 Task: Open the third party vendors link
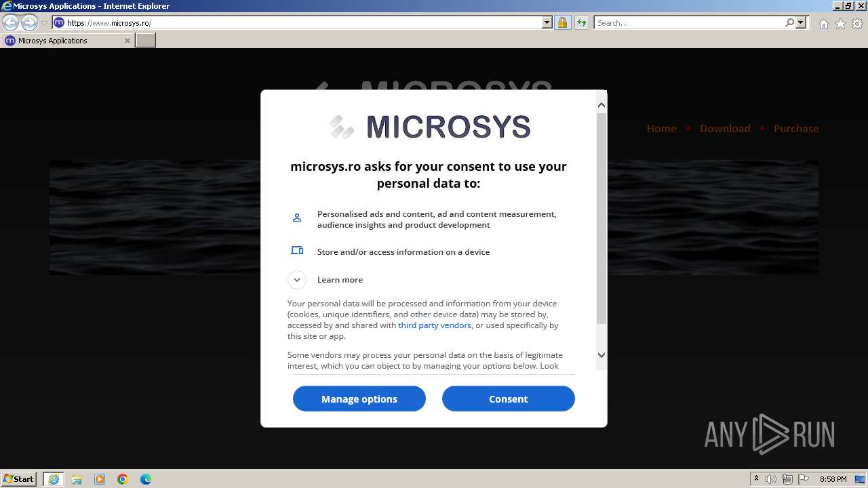click(435, 325)
